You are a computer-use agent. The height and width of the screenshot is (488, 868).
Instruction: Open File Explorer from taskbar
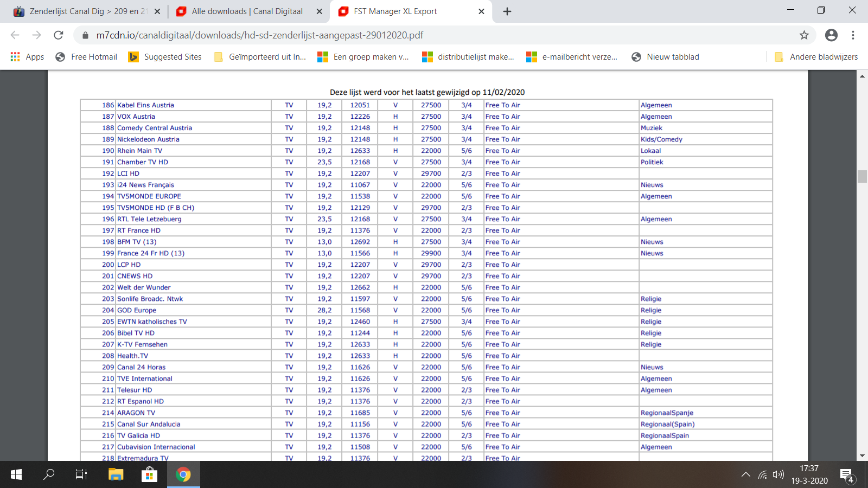(x=116, y=474)
